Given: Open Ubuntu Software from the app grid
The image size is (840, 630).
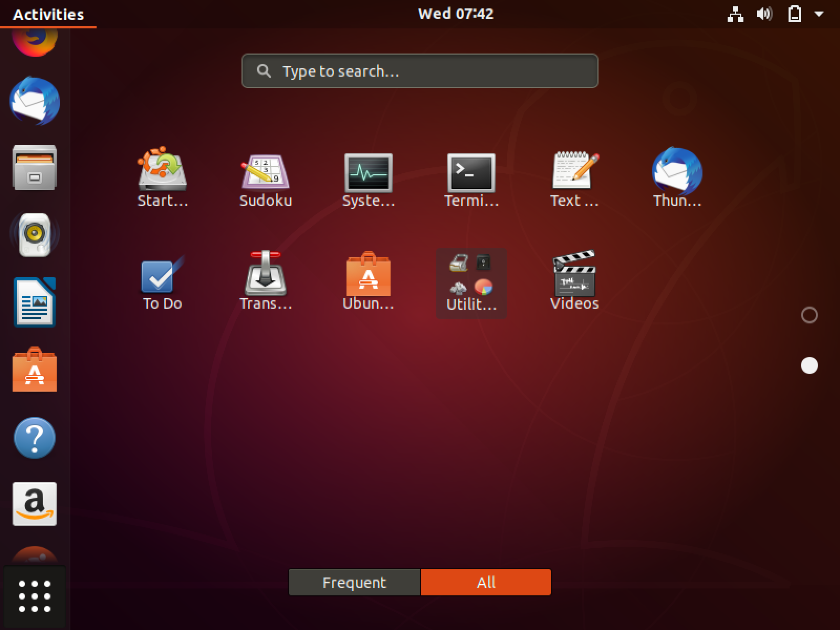Looking at the screenshot, I should pos(368,282).
